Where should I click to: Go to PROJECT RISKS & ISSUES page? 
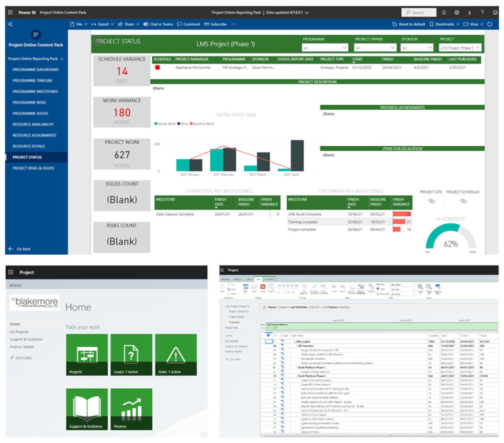(x=33, y=168)
